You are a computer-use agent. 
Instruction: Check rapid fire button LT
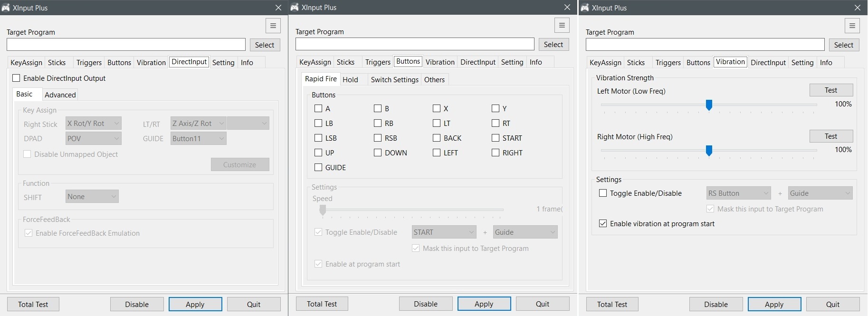point(437,123)
